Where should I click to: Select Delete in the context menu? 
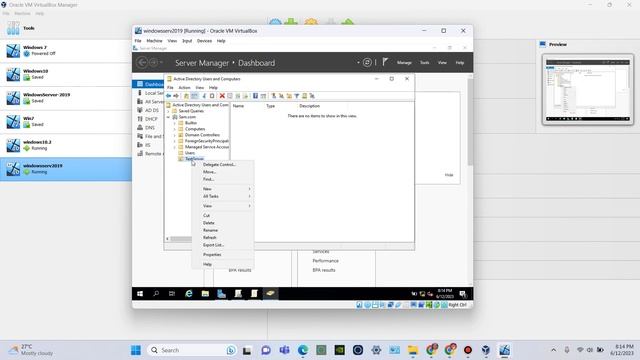pos(223,223)
